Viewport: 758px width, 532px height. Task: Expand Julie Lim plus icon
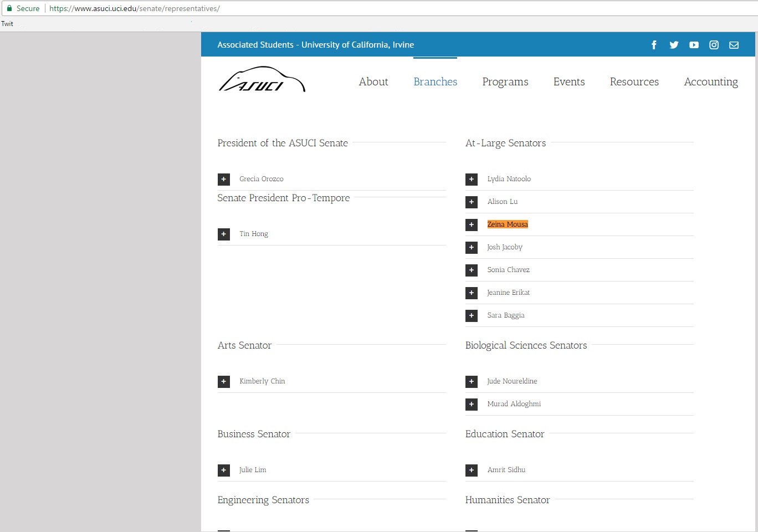pyautogui.click(x=224, y=470)
